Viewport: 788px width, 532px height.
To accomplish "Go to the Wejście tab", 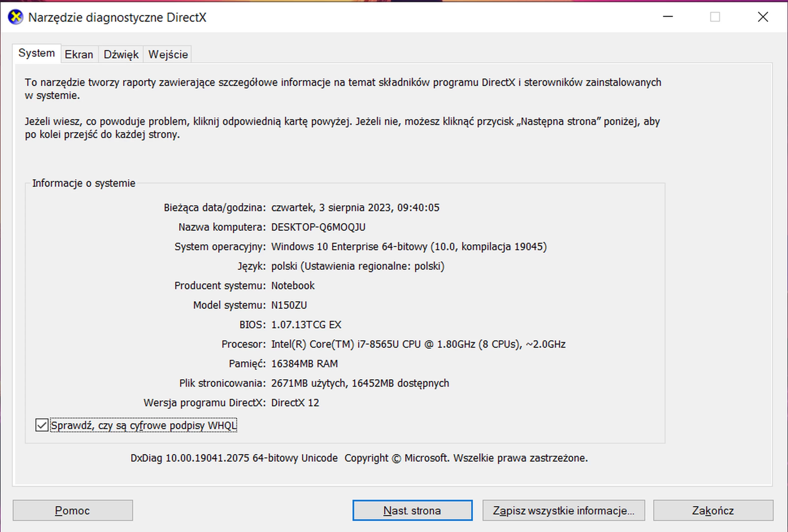I will coord(168,54).
